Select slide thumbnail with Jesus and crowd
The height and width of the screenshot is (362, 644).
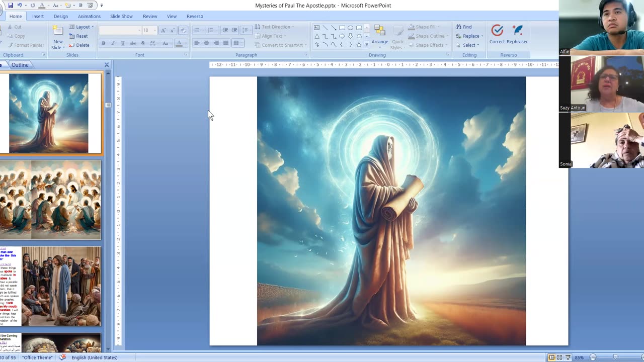click(x=50, y=286)
